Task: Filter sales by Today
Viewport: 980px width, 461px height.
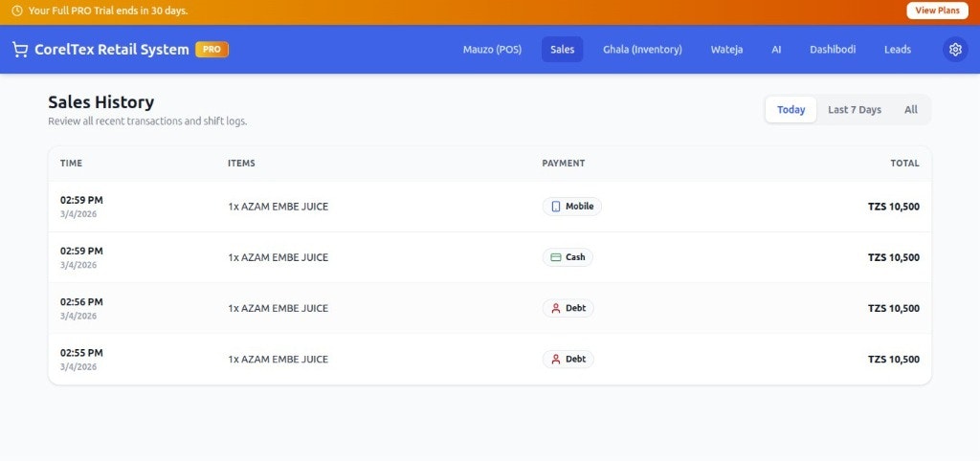Action: [791, 110]
